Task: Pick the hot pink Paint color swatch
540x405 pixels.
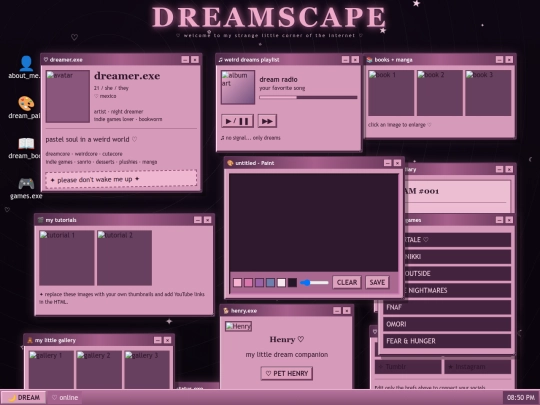Action: 248,283
